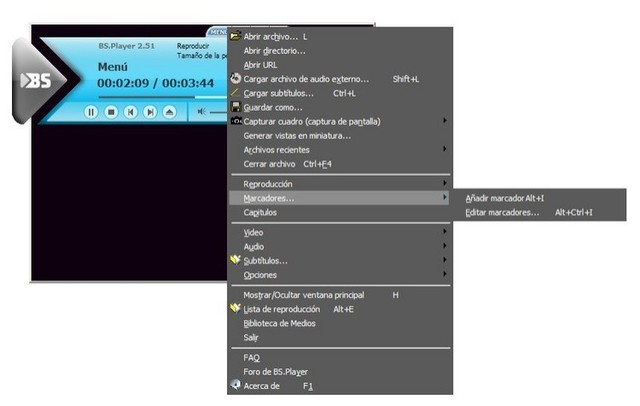Click the Reproducir info text
This screenshot has width=640, height=406.
click(x=193, y=46)
